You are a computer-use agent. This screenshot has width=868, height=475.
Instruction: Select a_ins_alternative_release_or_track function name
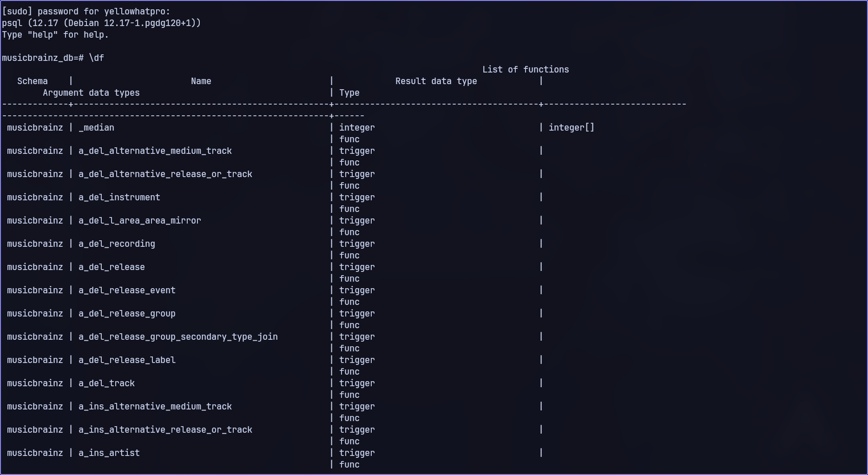(165, 430)
